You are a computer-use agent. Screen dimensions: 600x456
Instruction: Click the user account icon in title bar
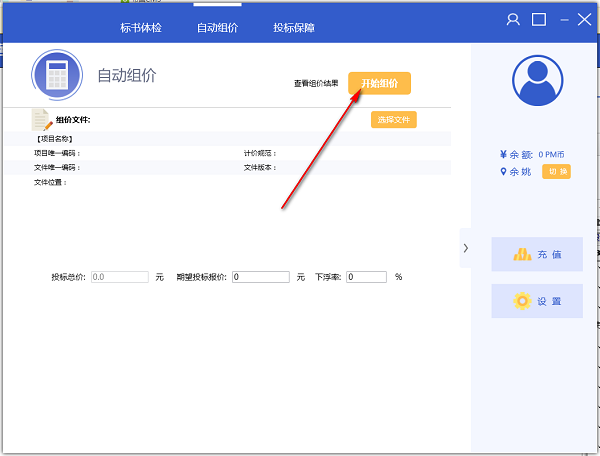click(x=514, y=20)
